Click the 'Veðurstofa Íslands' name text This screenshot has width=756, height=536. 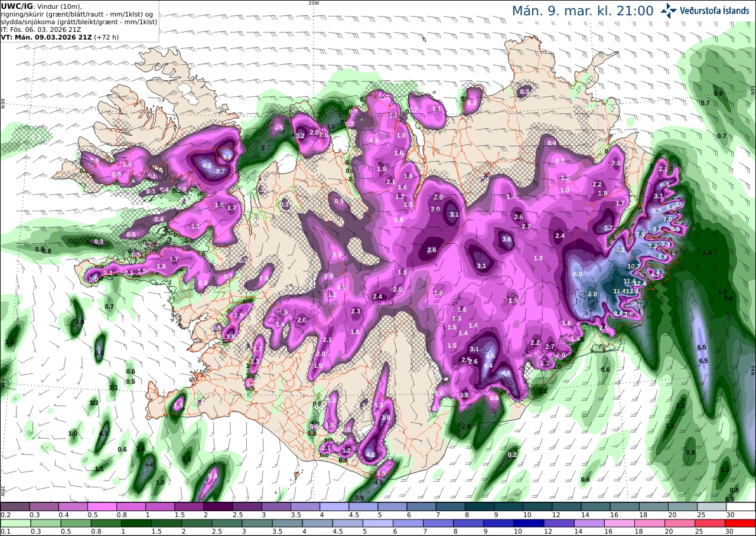point(715,11)
